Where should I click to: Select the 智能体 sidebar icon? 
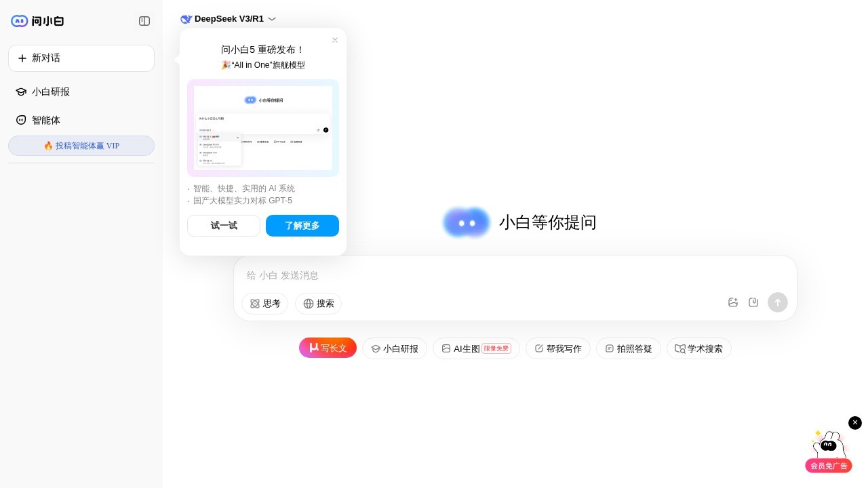tap(22, 120)
